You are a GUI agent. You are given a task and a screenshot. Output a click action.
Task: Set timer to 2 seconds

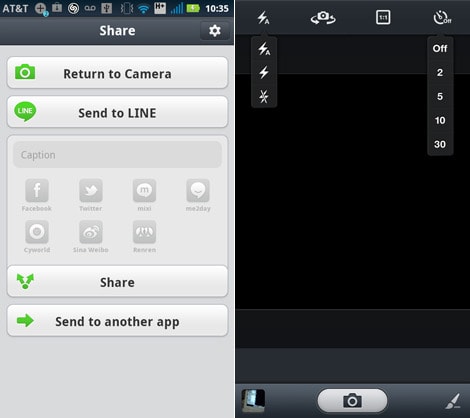[x=440, y=72]
